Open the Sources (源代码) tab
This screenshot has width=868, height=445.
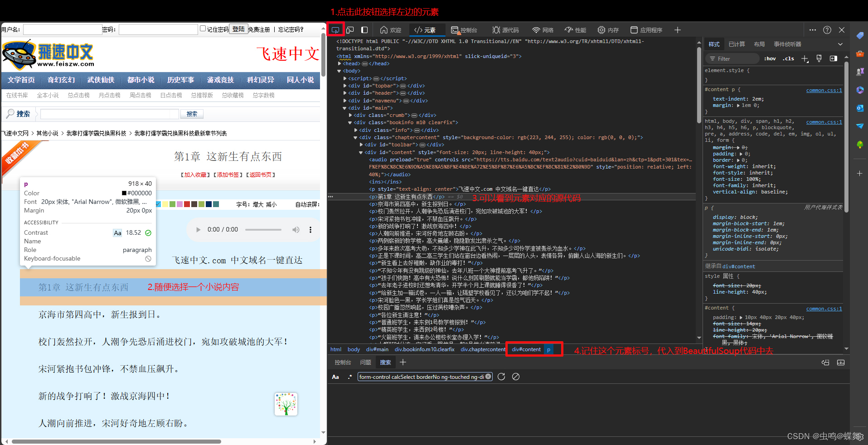point(505,30)
